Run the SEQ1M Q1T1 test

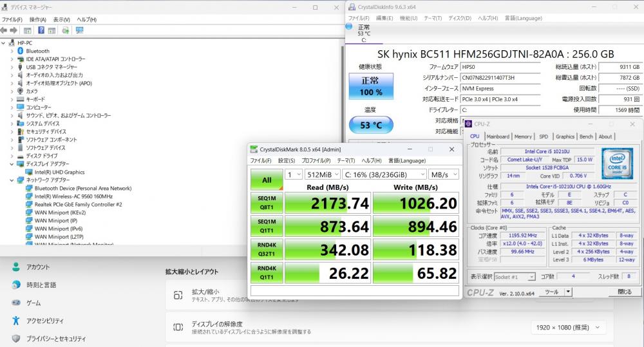[x=267, y=226]
